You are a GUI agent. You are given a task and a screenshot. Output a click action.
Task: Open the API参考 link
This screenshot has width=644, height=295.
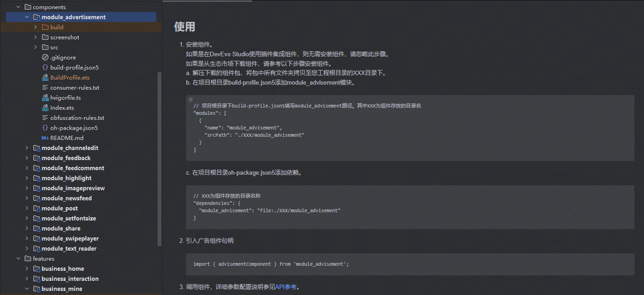[286, 287]
